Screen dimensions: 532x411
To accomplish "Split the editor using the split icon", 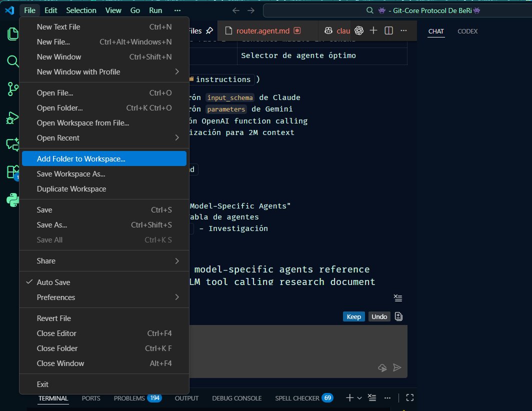I will [x=388, y=30].
